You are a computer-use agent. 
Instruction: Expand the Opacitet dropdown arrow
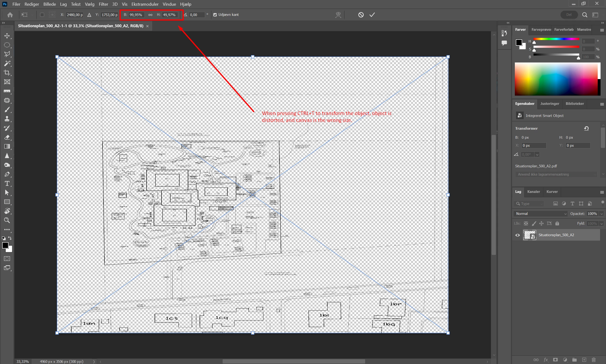602,214
